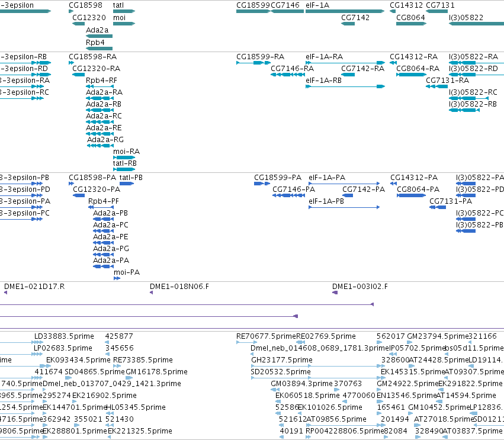504x440 pixels.
Task: Select the CG7131 gene label
Action: click(x=441, y=5)
